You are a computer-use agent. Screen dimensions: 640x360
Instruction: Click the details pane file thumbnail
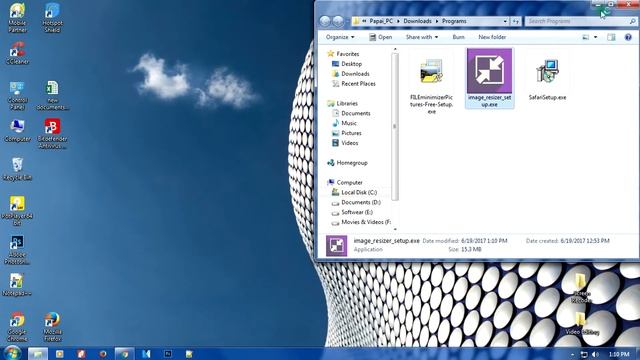[x=336, y=246]
